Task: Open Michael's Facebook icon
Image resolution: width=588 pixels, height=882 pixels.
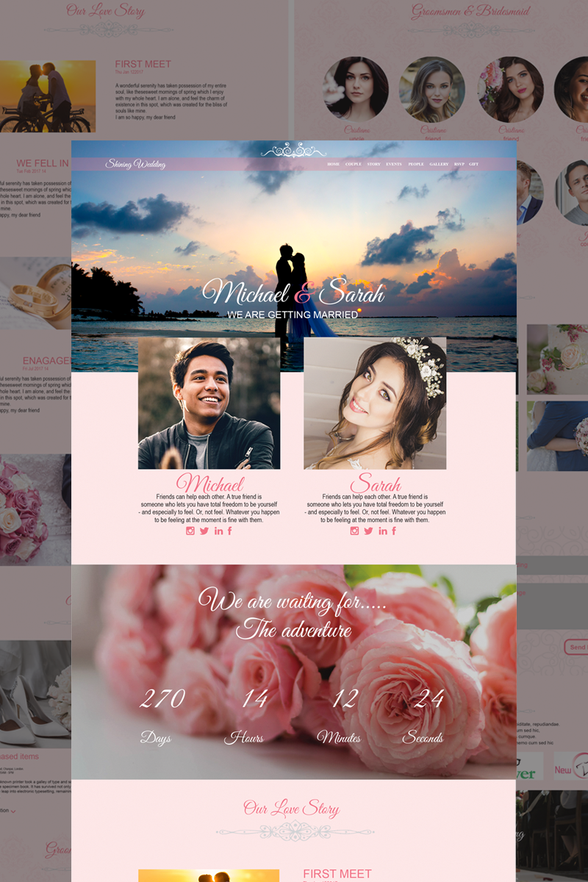Action: pos(229,531)
